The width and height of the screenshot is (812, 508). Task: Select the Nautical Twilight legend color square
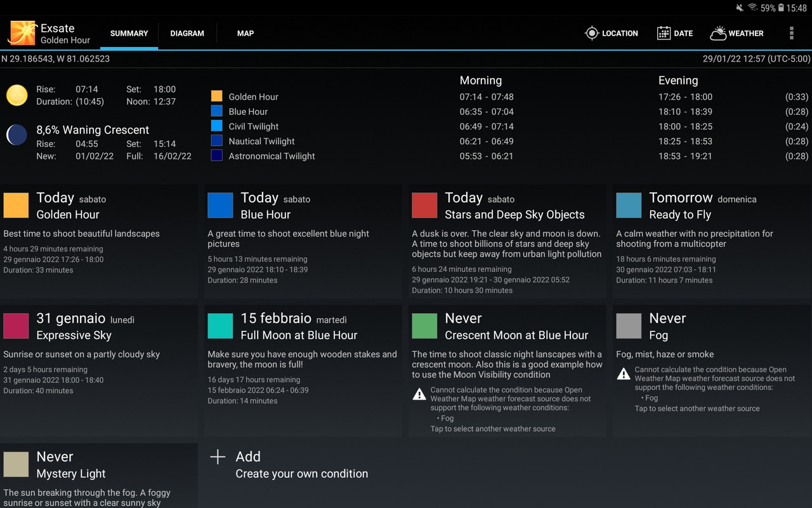click(217, 140)
